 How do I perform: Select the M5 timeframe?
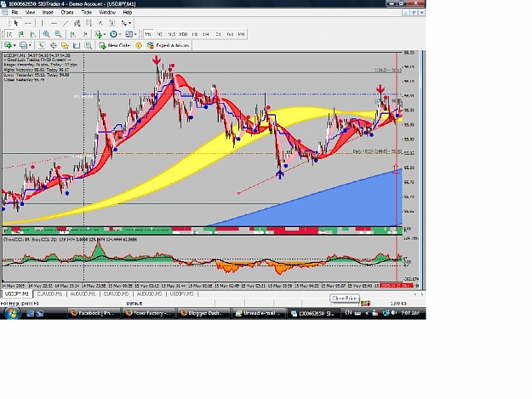[159, 34]
